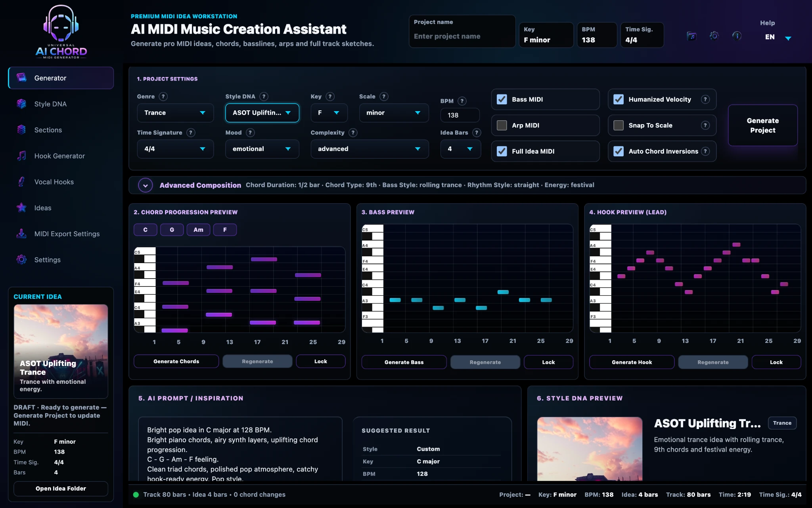Click the Idea Bars help question mark
Screen dimensions: 812x508
477,133
